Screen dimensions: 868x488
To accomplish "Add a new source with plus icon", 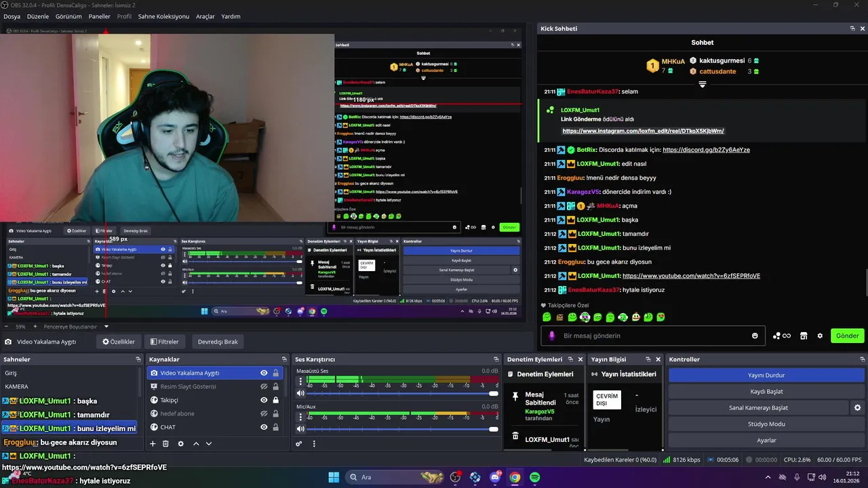I will point(153,443).
